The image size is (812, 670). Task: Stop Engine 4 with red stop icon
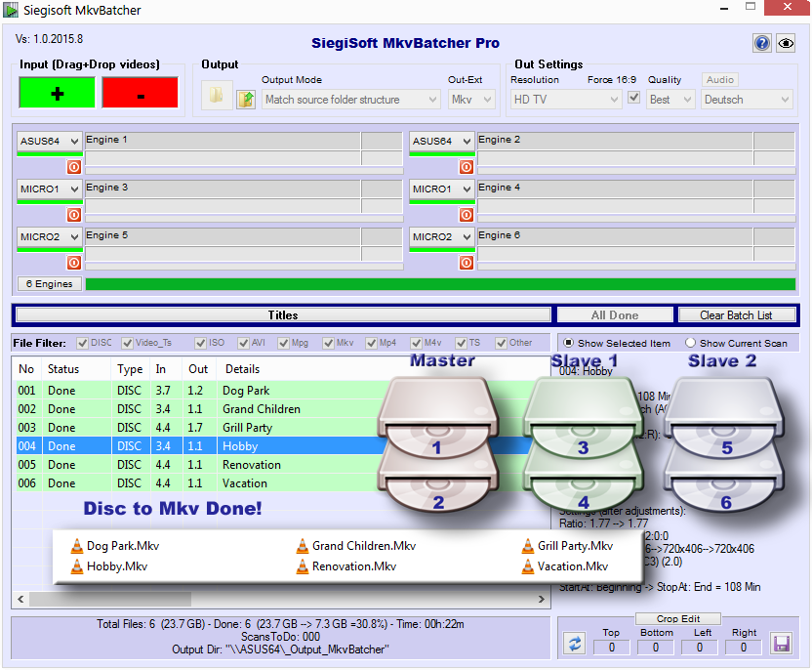point(467,215)
